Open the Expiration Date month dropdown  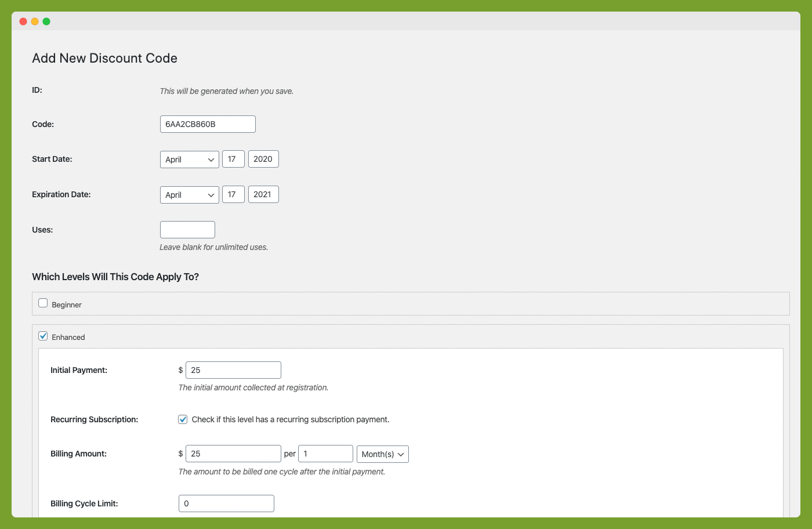click(x=189, y=194)
